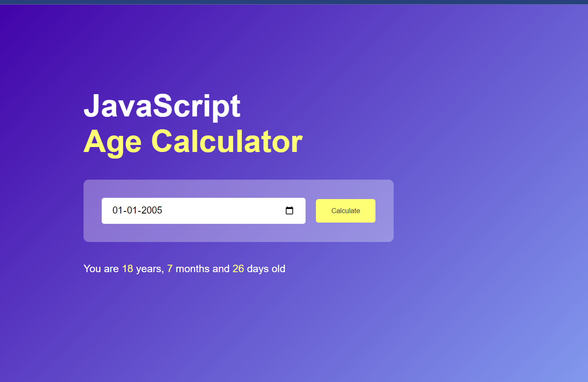Click the JavaScript heading text
The height and width of the screenshot is (382, 588).
[x=162, y=106]
